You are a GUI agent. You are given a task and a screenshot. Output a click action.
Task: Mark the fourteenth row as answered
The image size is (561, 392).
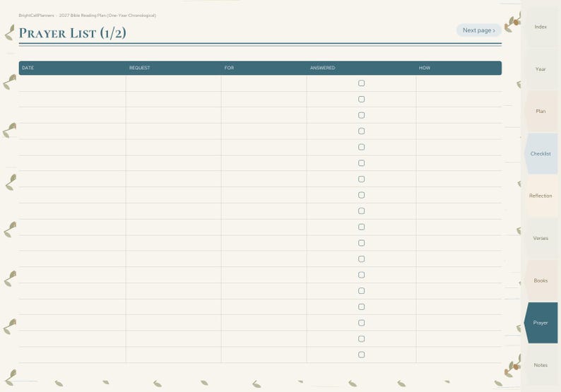361,291
